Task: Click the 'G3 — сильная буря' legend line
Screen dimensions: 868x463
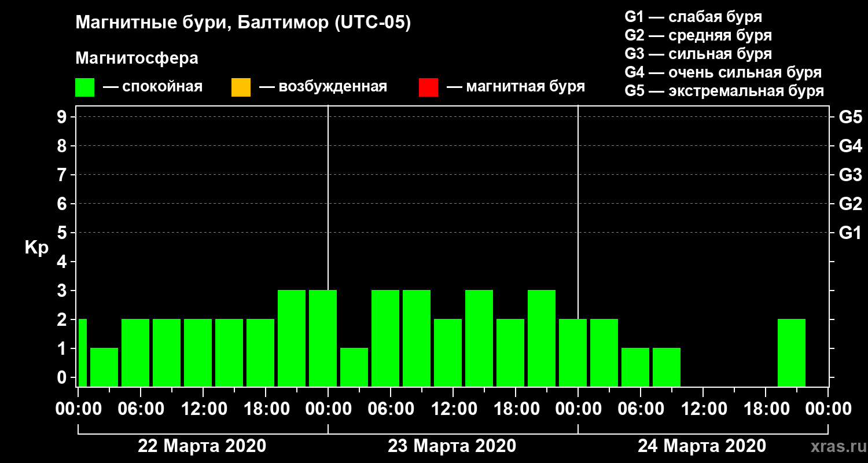Action: click(x=698, y=54)
